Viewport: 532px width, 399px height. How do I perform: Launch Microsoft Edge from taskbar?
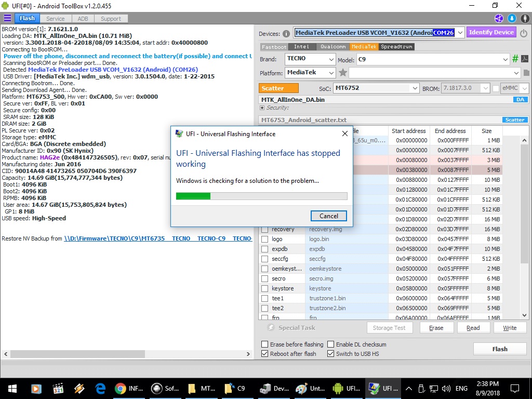click(100, 388)
